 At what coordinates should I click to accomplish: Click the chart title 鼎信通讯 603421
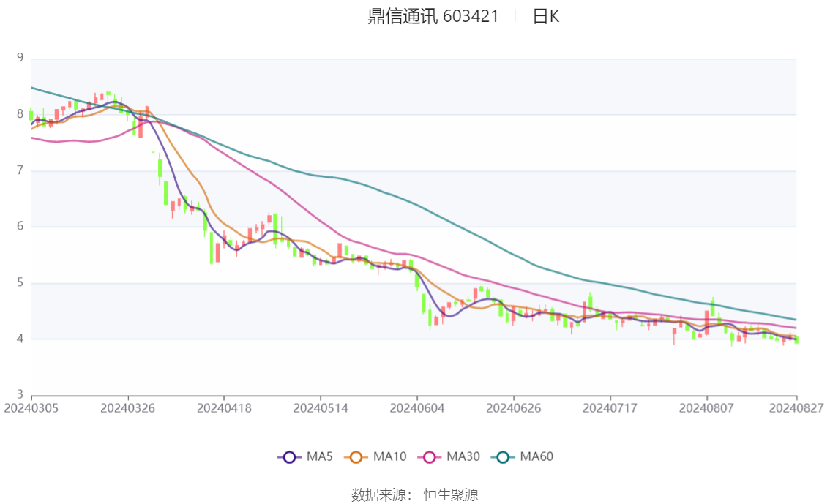(433, 16)
